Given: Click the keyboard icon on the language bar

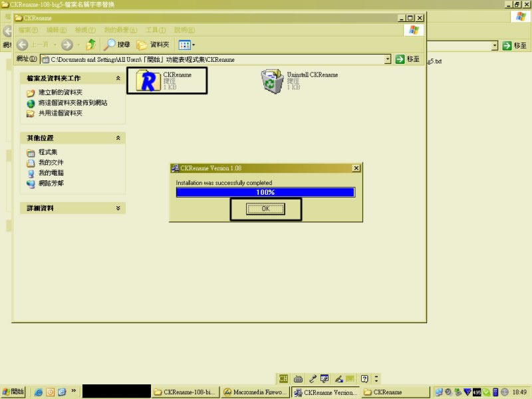Looking at the screenshot, I should pyautogui.click(x=298, y=378).
